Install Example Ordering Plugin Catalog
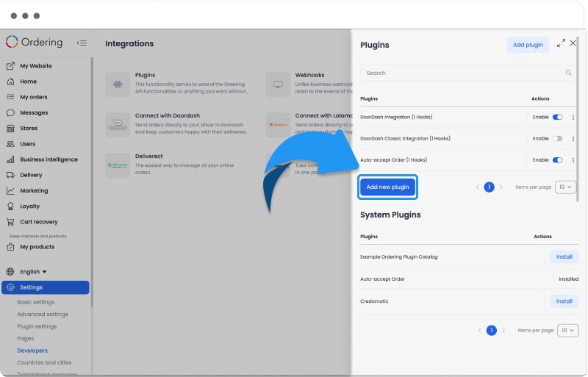This screenshot has width=588, height=377. pos(564,256)
